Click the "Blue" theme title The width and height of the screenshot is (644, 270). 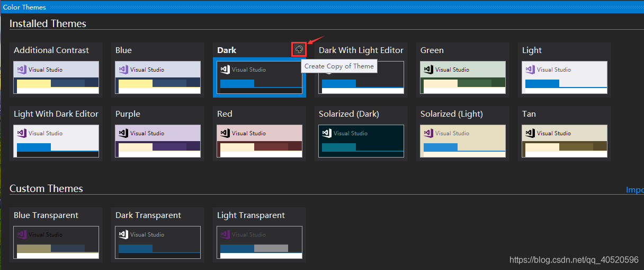tap(123, 50)
